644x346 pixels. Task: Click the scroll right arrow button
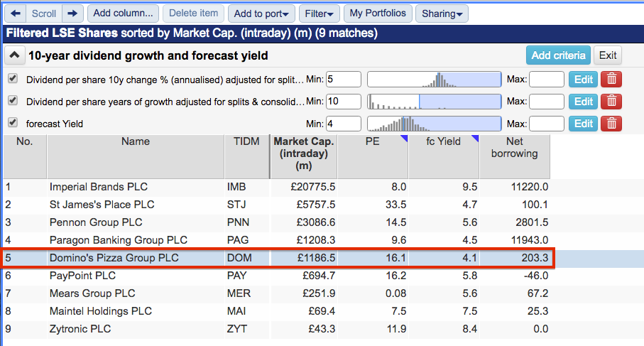[x=72, y=13]
